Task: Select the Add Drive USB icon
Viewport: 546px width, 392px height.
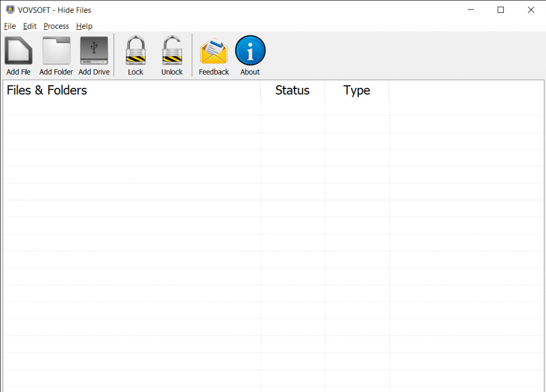Action: 94,51
